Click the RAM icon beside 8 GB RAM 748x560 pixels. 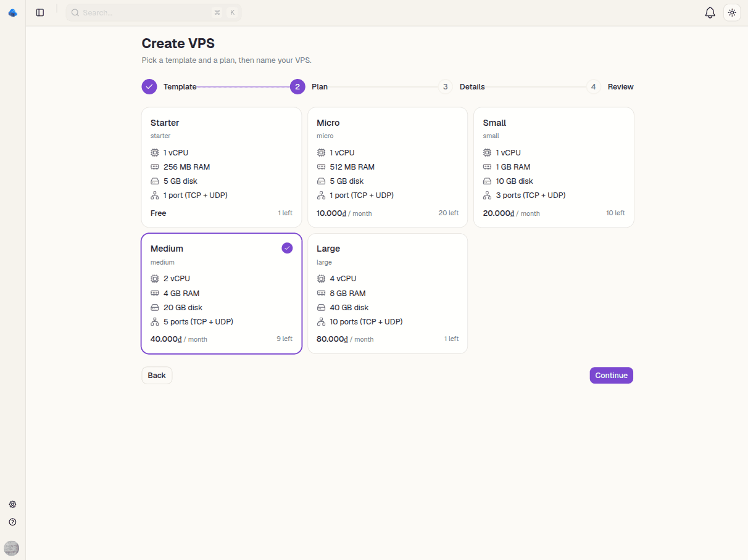(321, 294)
